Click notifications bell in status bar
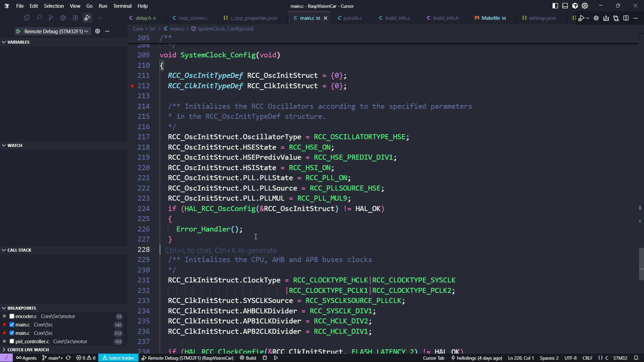The width and height of the screenshot is (644, 362). pyautogui.click(x=636, y=358)
